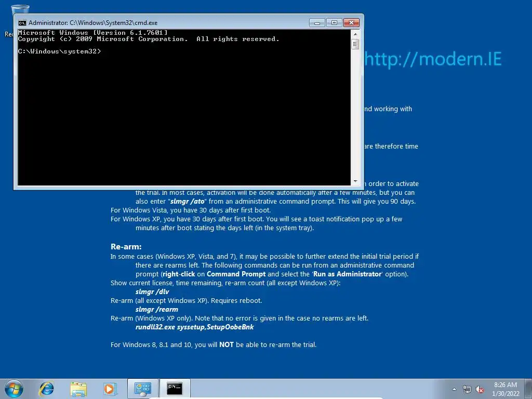Image resolution: width=532 pixels, height=399 pixels.
Task: Open the clock showing 8:26 AM
Action: tap(505, 385)
